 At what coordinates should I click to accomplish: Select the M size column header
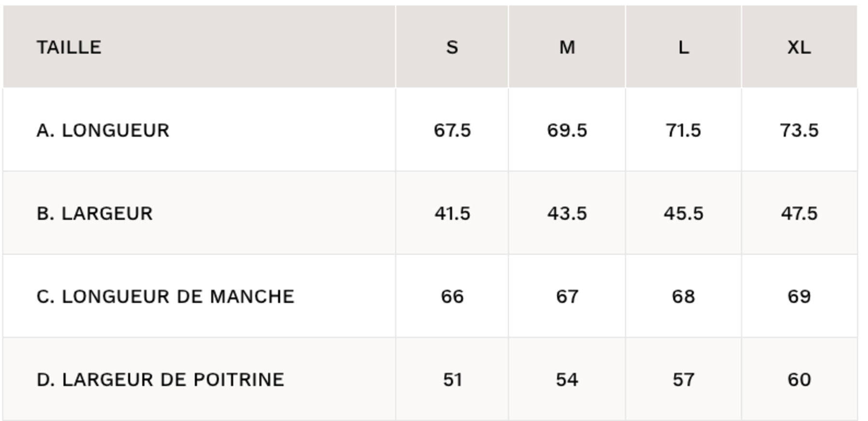(x=567, y=47)
